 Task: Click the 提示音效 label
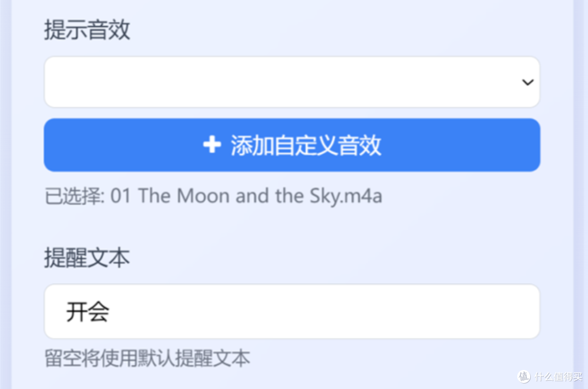pyautogui.click(x=87, y=29)
